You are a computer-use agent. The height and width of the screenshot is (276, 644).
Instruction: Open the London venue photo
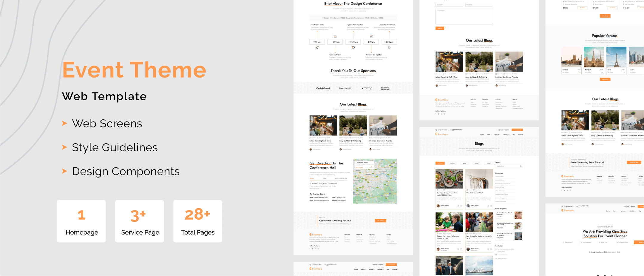click(x=572, y=57)
